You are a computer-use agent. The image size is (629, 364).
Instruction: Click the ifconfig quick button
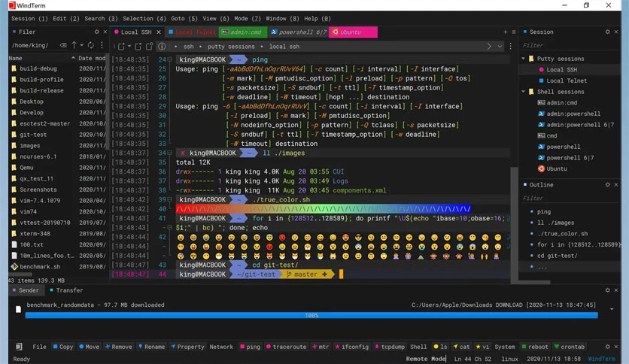(351, 347)
